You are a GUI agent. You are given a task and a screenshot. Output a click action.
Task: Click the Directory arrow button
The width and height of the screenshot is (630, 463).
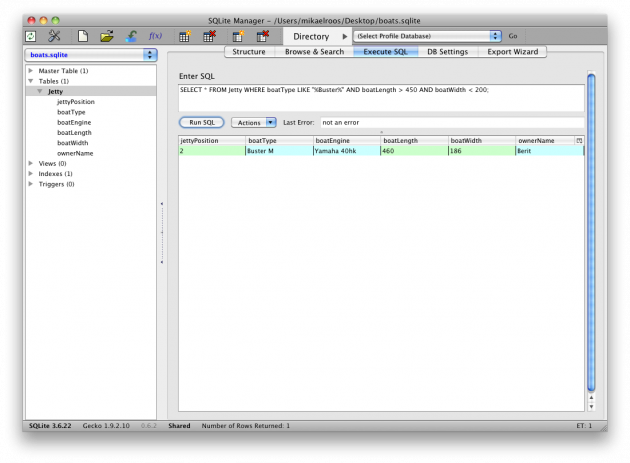345,37
